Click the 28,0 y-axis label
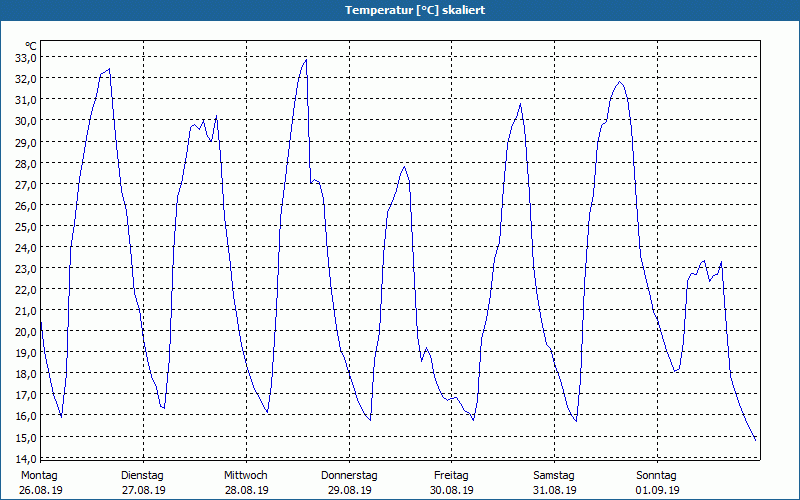This screenshot has height=500, width=800. [x=26, y=163]
